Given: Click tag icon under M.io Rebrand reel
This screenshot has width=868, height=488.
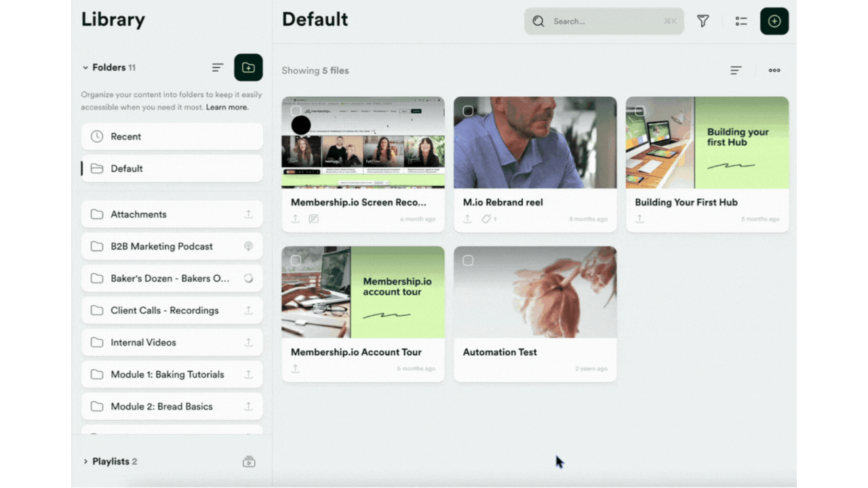Looking at the screenshot, I should coord(486,219).
